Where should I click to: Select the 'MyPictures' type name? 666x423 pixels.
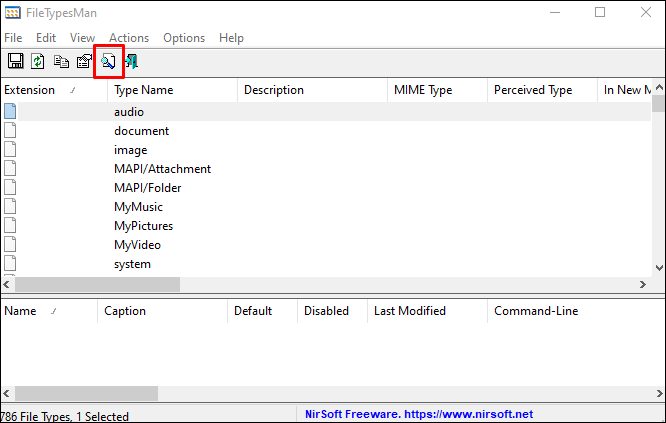click(144, 226)
